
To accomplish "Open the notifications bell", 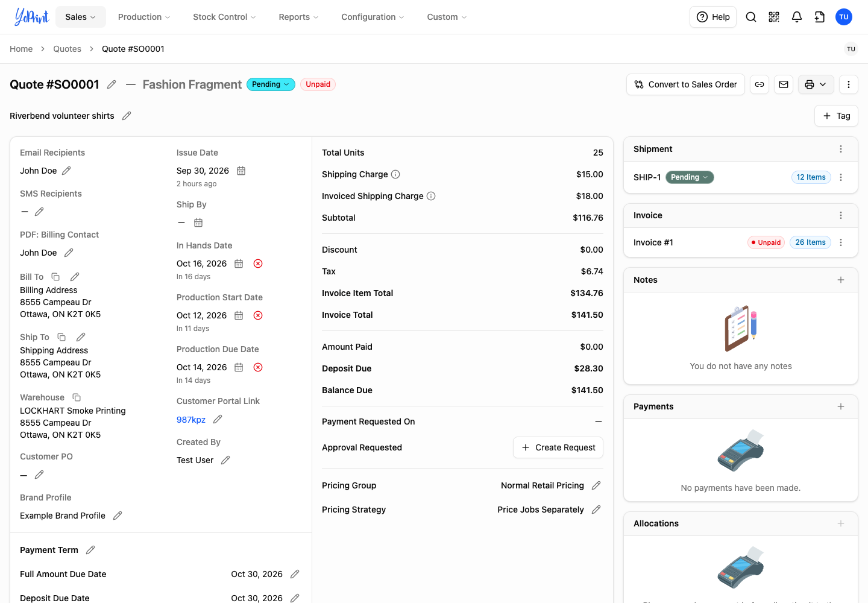I will 797,17.
